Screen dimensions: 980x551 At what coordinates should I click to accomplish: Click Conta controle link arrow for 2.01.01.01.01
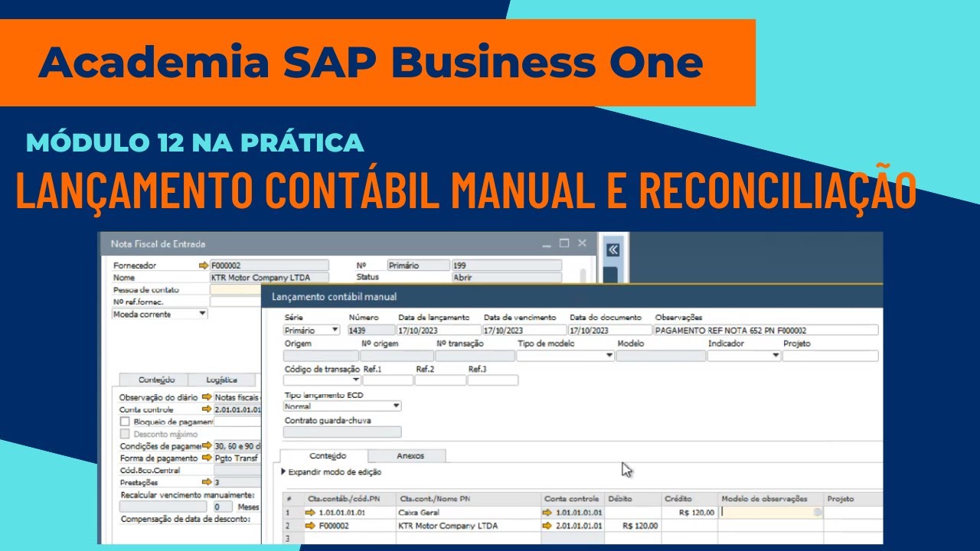pyautogui.click(x=547, y=527)
